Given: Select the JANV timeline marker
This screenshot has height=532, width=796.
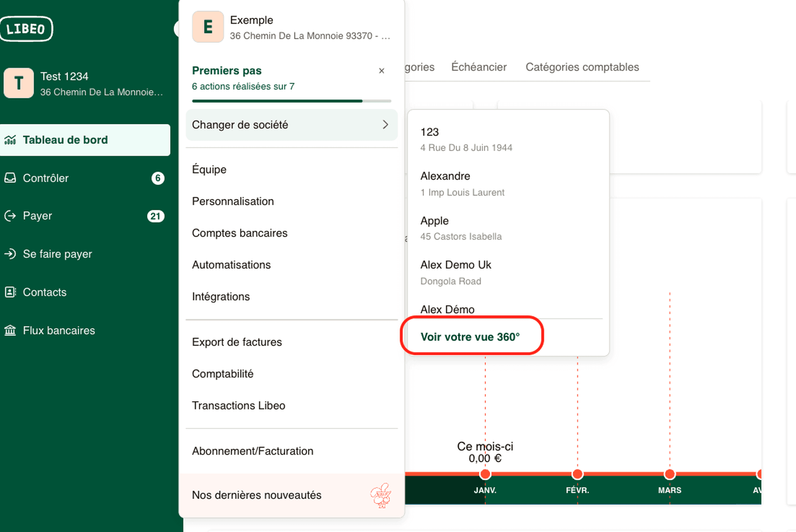Looking at the screenshot, I should pos(485,474).
